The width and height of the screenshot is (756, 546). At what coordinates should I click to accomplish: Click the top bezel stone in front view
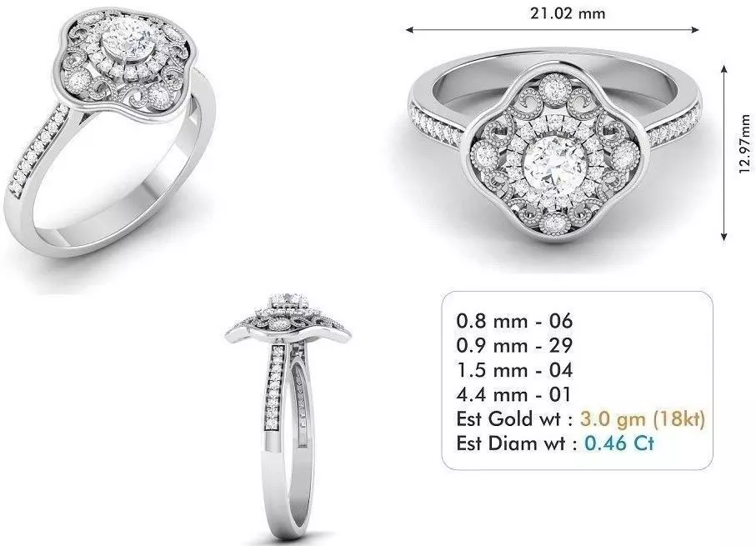coord(554,88)
